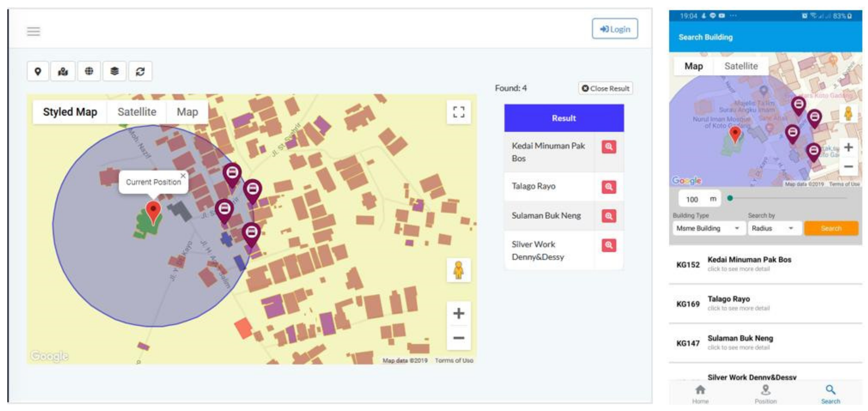Screen dimensions: 868x411
Task: Click the Login button
Action: (615, 29)
